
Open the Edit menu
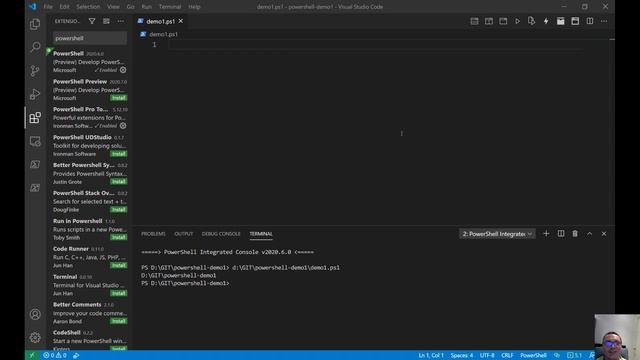pos(64,7)
